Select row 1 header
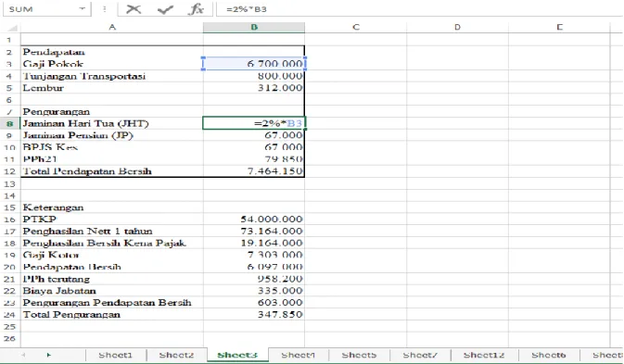Screen dimensions: 624x364 coord(10,40)
